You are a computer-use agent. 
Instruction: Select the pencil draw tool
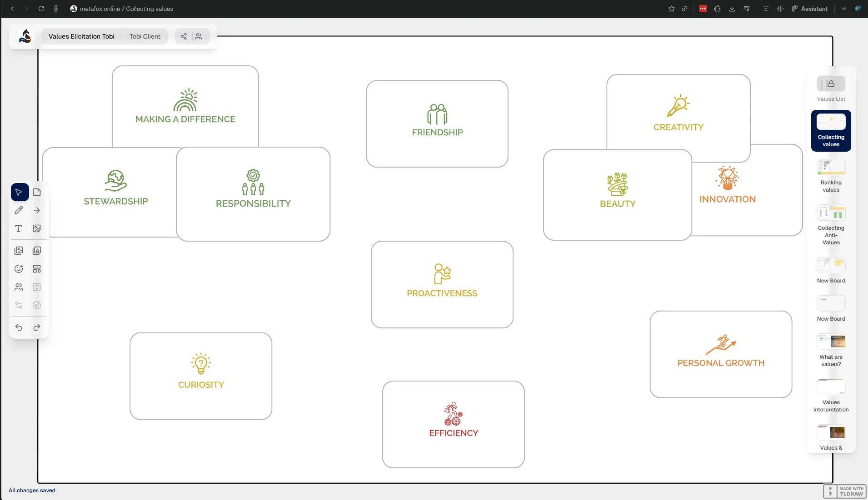tap(19, 210)
